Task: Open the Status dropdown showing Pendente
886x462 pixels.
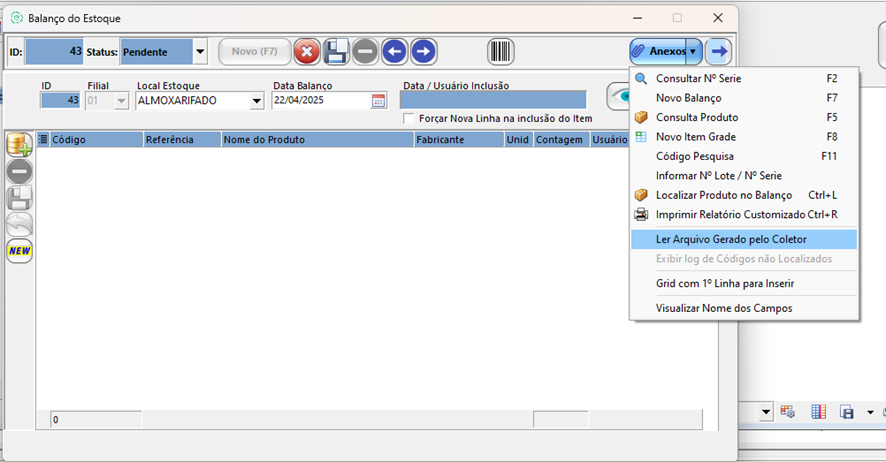Action: tap(200, 52)
